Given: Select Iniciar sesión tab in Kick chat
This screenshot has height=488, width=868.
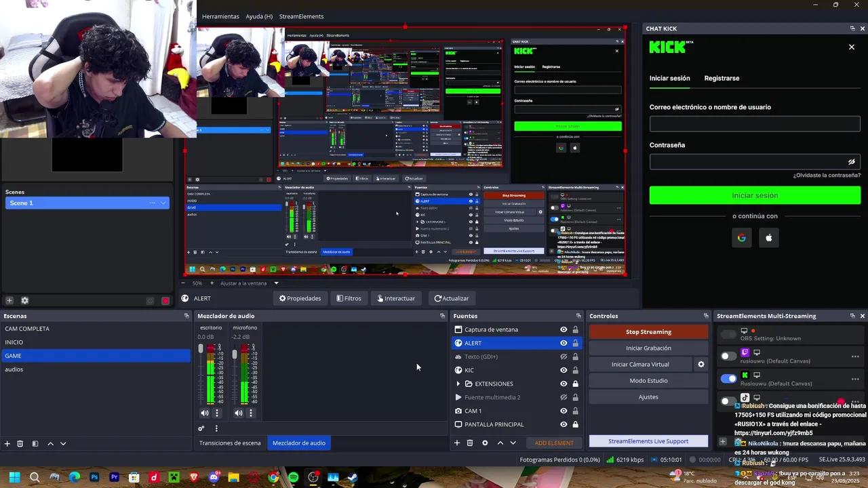Looking at the screenshot, I should [669, 78].
